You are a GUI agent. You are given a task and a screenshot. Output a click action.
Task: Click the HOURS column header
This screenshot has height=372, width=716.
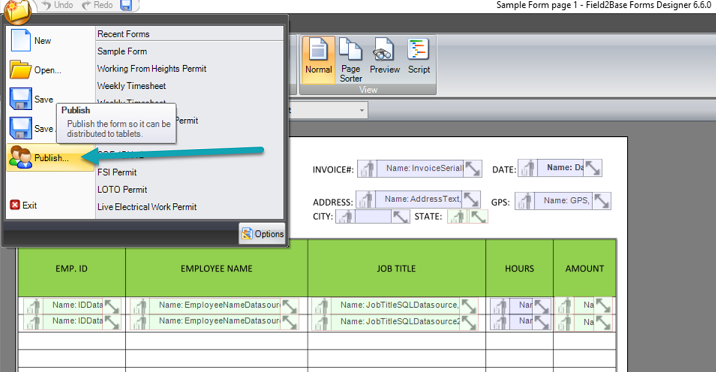click(x=519, y=268)
